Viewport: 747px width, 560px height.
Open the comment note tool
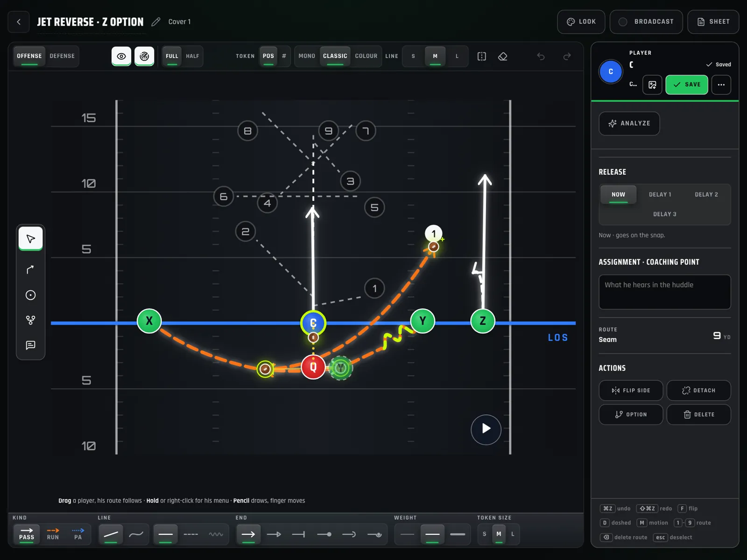tap(31, 345)
